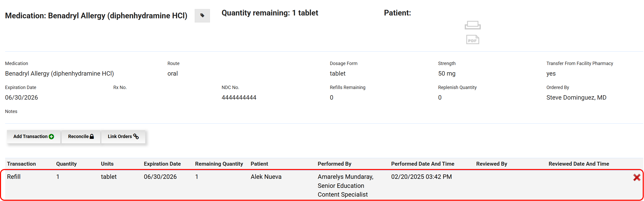Image resolution: width=644 pixels, height=201 pixels.
Task: Click the tag icon beside the medication title
Action: click(x=202, y=15)
